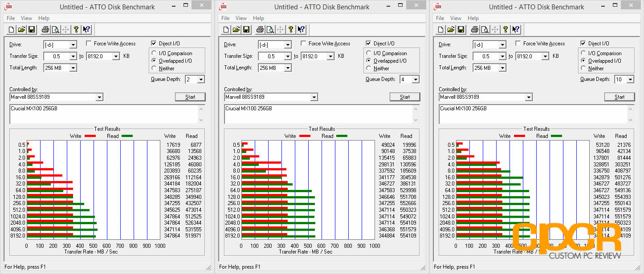Image resolution: width=644 pixels, height=274 pixels.
Task: Click Print icon in Queue Depth 10 window
Action: [474, 30]
